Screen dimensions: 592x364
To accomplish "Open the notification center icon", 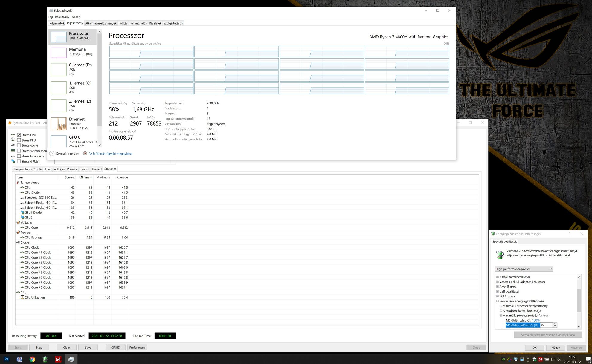I will [588, 359].
